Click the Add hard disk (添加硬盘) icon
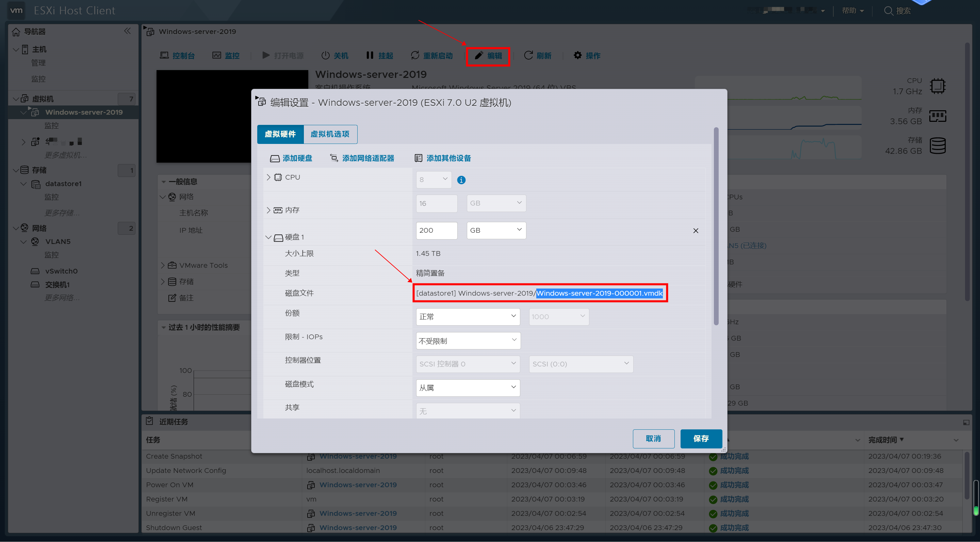980x542 pixels. click(x=275, y=158)
